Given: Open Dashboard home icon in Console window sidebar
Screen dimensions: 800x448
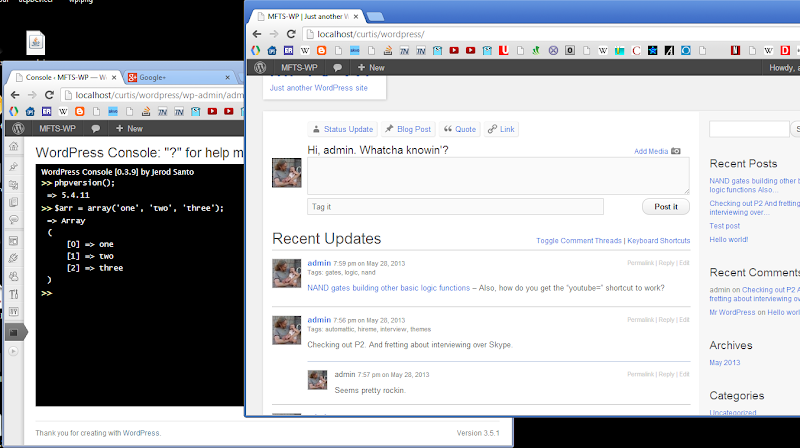Looking at the screenshot, I should click(13, 146).
